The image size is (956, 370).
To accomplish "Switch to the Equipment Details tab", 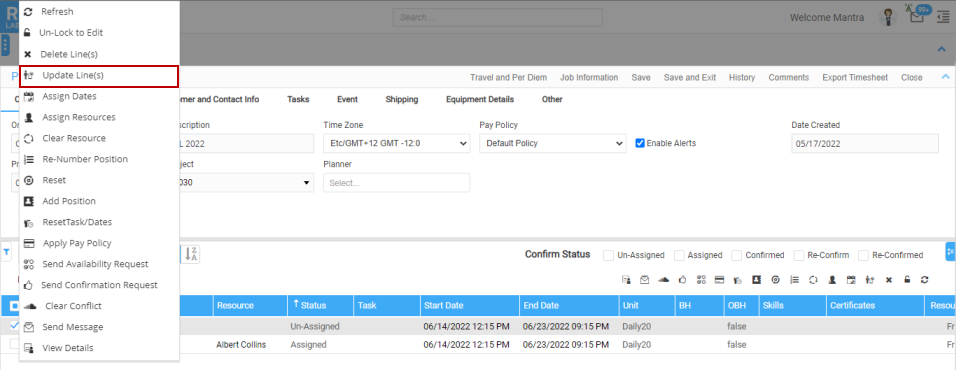I will click(480, 99).
